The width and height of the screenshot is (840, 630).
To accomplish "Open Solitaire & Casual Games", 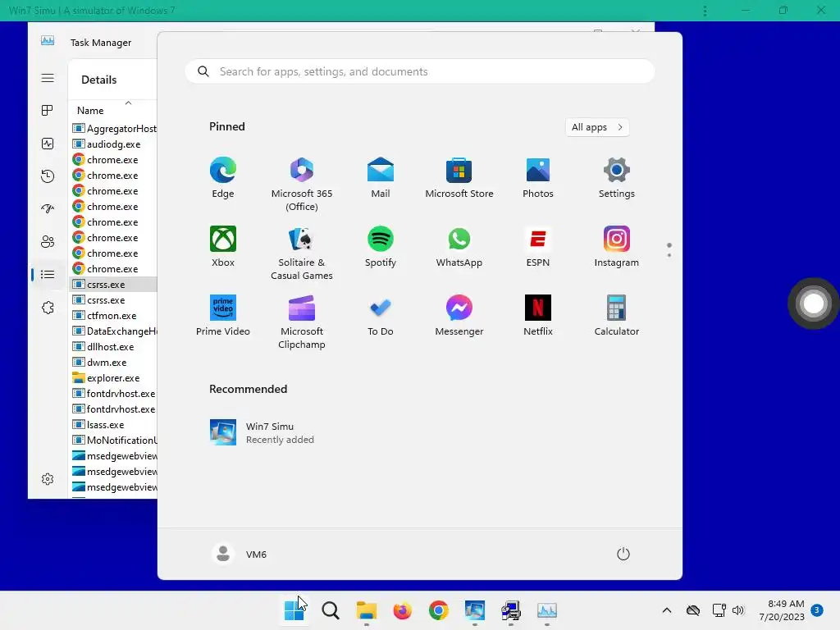I will pos(302,253).
